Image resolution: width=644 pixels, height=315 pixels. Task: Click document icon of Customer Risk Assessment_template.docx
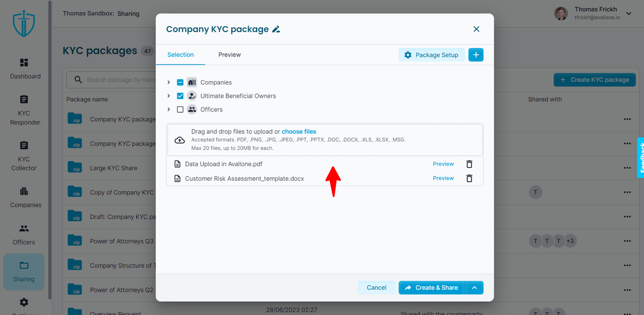click(x=178, y=178)
